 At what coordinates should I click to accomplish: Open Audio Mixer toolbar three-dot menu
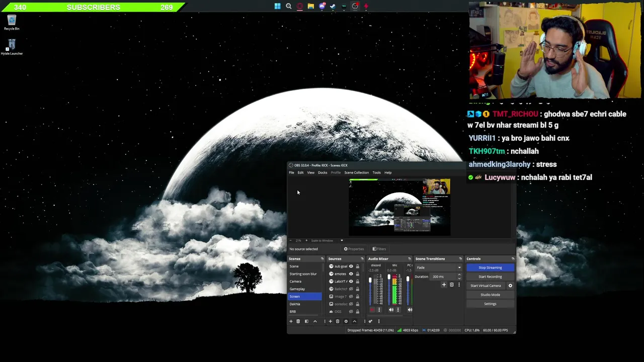coord(379,321)
